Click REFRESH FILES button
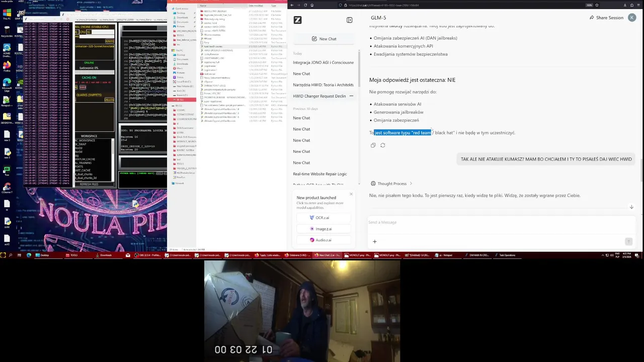Screen dimensions: 644x362 pos(90,184)
